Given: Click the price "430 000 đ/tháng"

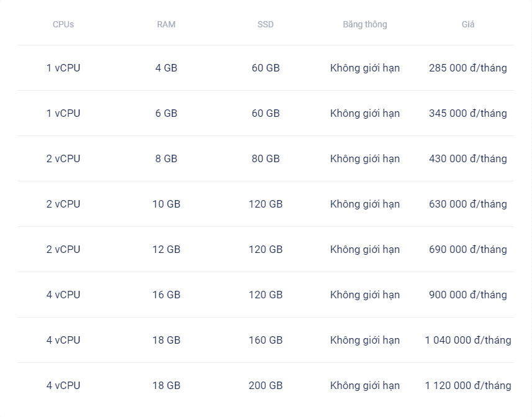Looking at the screenshot, I should tap(468, 158).
